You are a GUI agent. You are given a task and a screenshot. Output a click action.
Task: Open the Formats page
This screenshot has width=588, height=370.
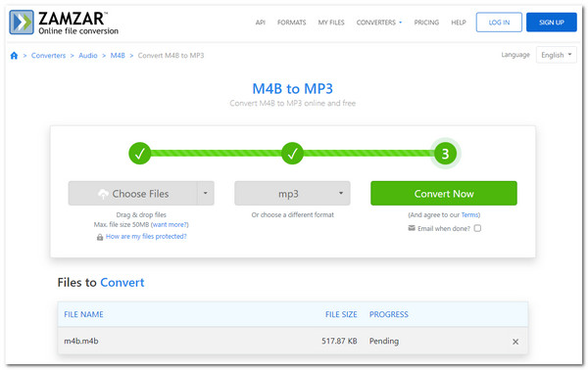[291, 23]
